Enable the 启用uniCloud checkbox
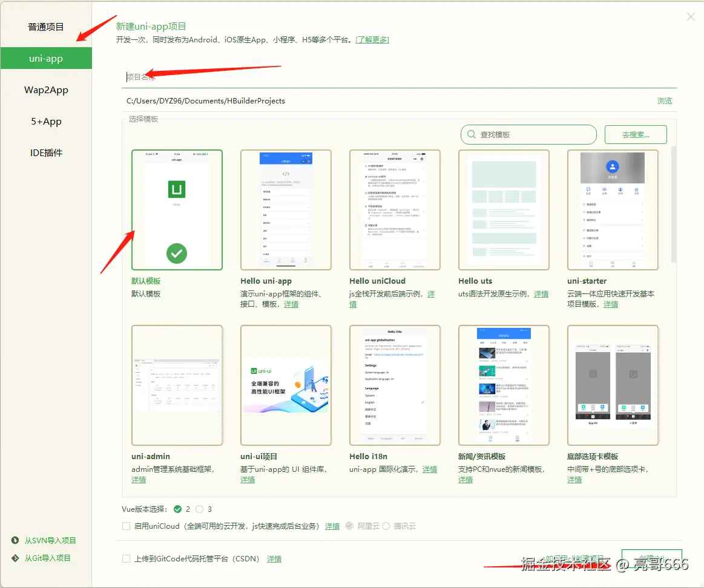The image size is (704, 588). tap(126, 526)
